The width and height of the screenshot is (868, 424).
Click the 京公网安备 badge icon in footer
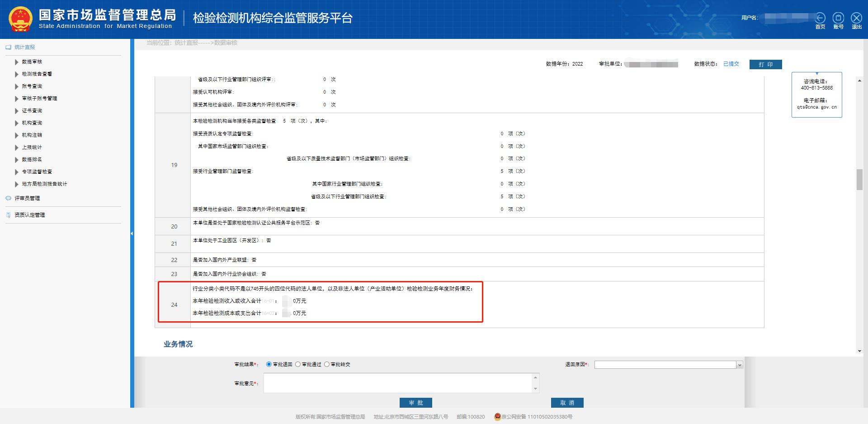(497, 417)
